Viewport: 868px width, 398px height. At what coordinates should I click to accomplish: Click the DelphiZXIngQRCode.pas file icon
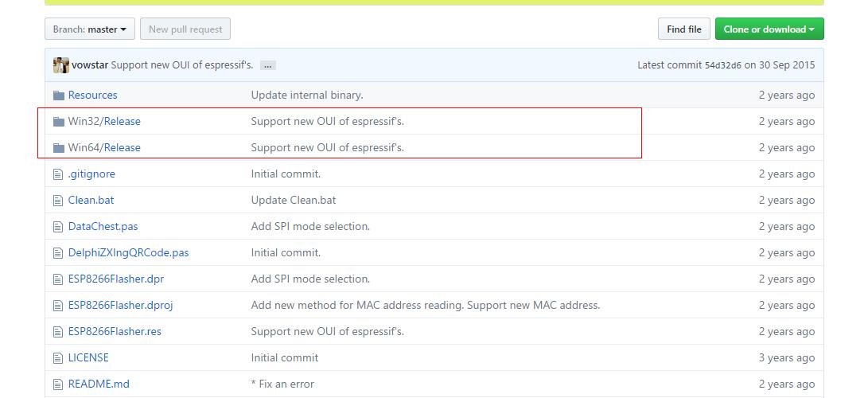(x=58, y=253)
